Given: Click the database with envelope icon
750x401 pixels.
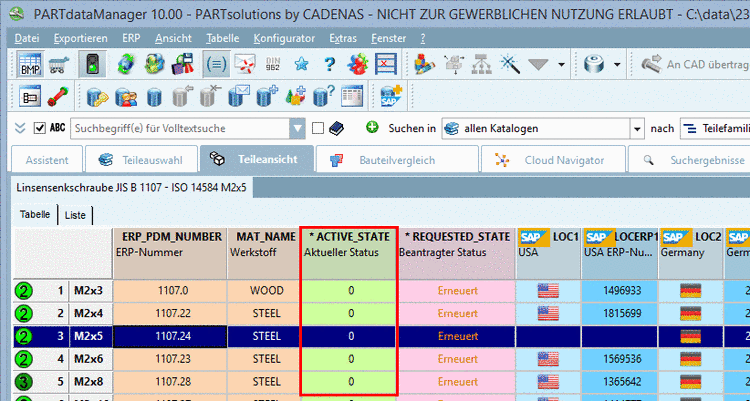Looking at the screenshot, I should [x=239, y=96].
